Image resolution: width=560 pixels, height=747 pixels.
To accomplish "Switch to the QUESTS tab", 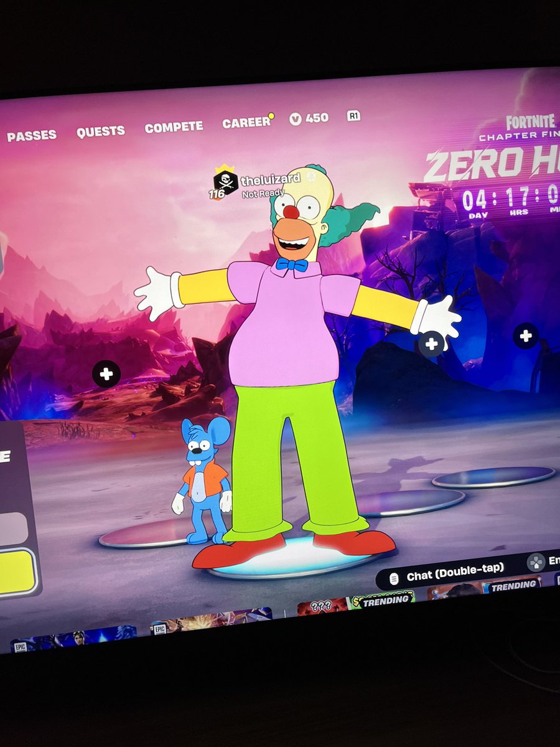I will coord(101,131).
